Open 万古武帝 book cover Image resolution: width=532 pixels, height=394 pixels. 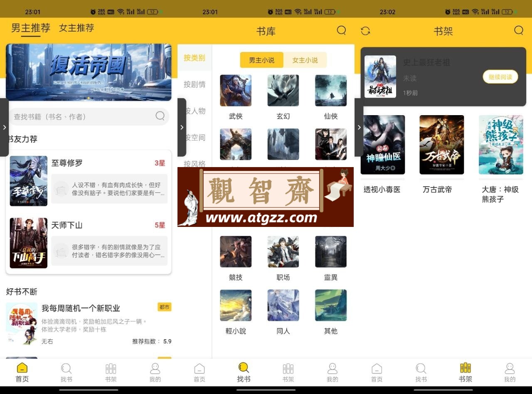pos(442,145)
